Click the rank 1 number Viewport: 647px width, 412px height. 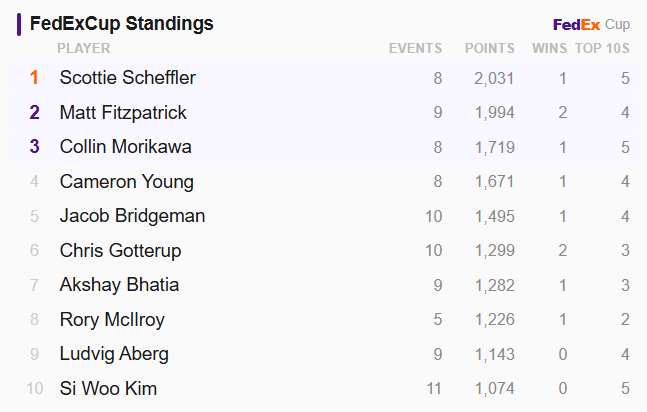click(x=34, y=78)
